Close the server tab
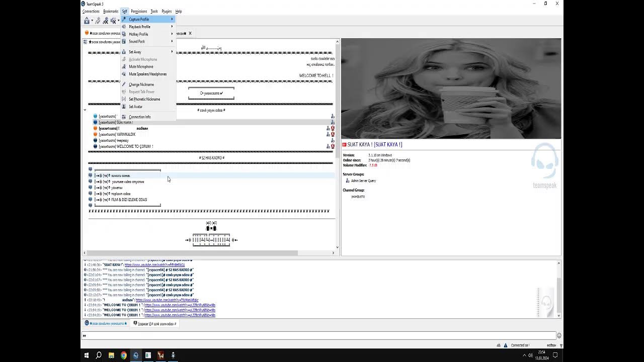The height and width of the screenshot is (362, 644). [x=190, y=33]
